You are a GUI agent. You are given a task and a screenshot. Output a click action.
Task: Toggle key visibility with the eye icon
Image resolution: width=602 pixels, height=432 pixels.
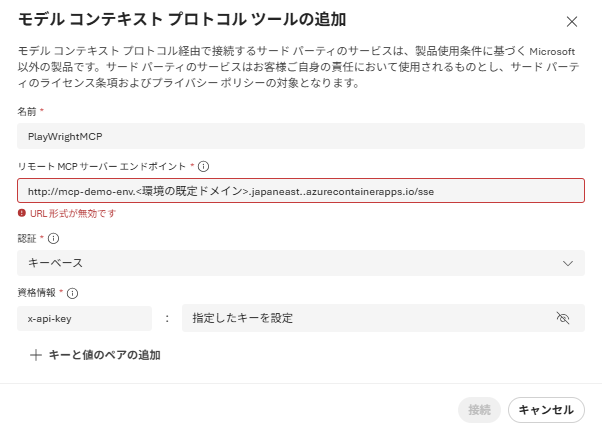(x=563, y=318)
